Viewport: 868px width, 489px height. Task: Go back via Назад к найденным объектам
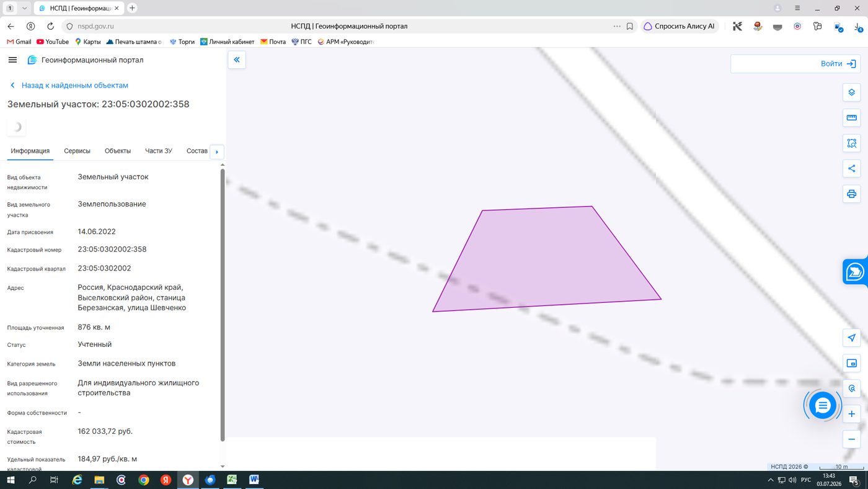coord(69,86)
